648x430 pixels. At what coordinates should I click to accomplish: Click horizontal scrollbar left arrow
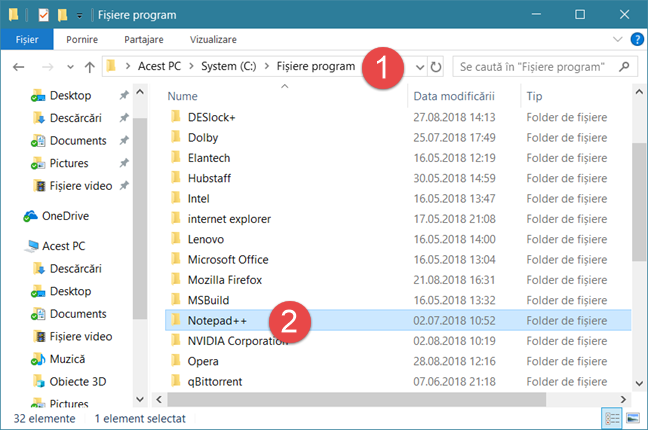[159, 399]
